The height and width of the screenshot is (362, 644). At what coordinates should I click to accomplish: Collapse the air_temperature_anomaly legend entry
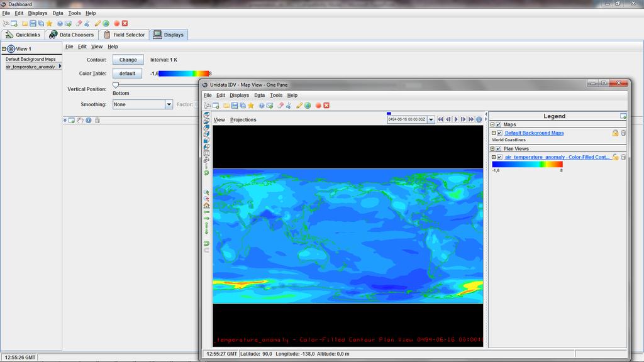tap(494, 157)
